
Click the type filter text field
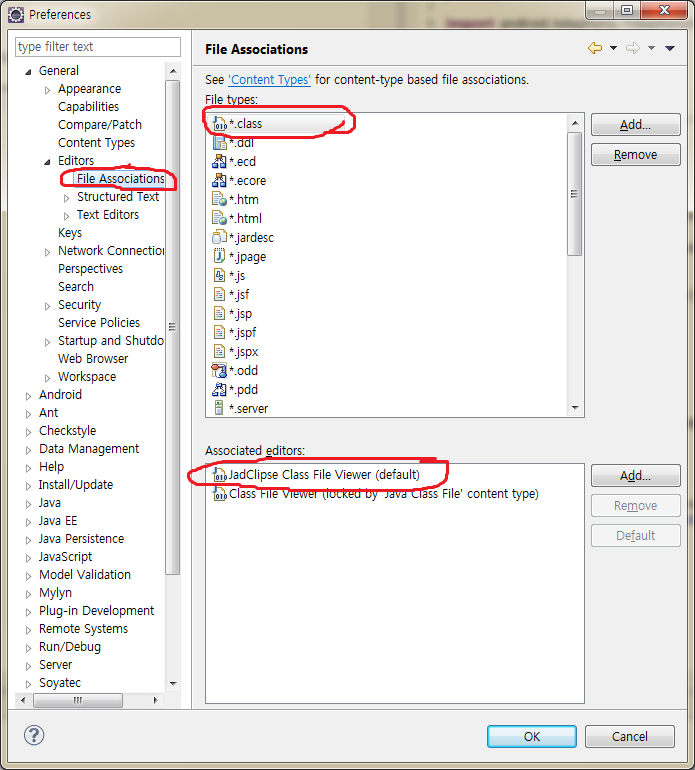[x=98, y=47]
